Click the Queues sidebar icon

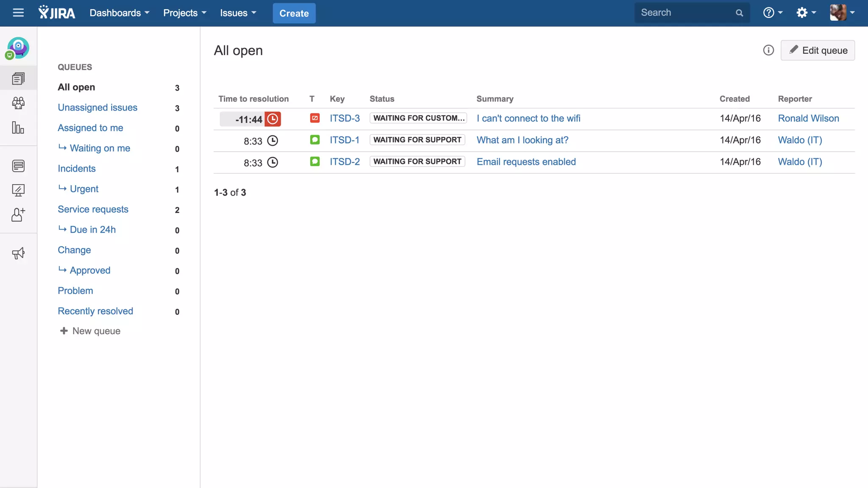point(18,78)
